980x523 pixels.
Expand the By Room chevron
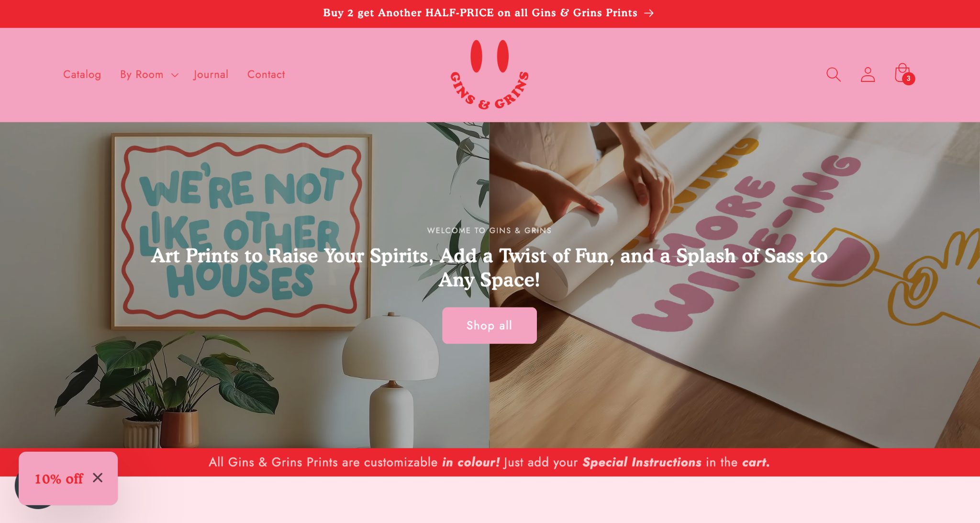click(175, 75)
